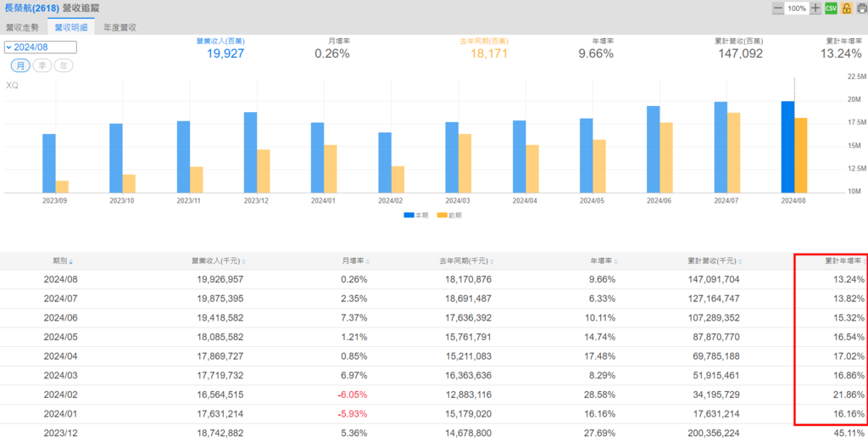Viewport: 868px width, 442px height.
Task: Click the summary cumulative figure 147,092
Action: pos(740,53)
